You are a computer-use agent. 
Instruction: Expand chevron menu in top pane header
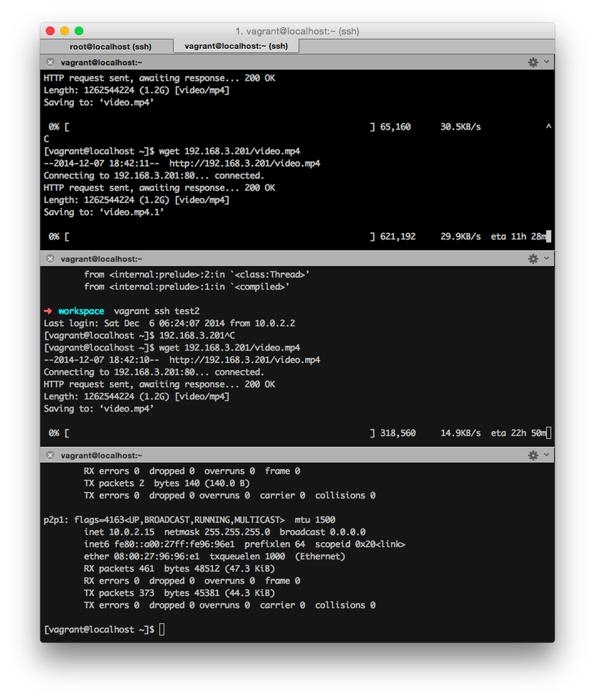click(546, 62)
